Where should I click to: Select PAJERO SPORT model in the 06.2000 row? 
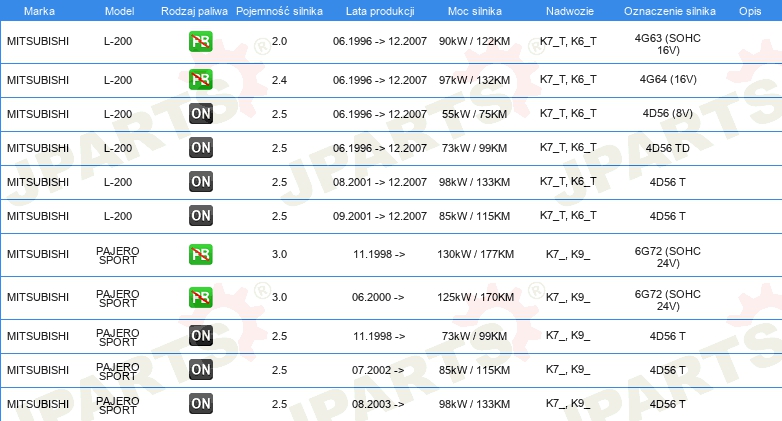point(118,299)
